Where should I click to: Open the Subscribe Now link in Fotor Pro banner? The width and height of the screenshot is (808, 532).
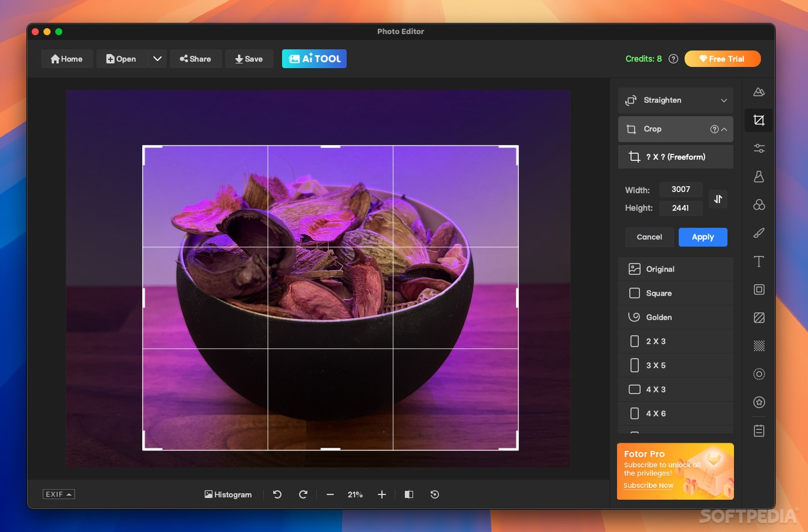(648, 485)
